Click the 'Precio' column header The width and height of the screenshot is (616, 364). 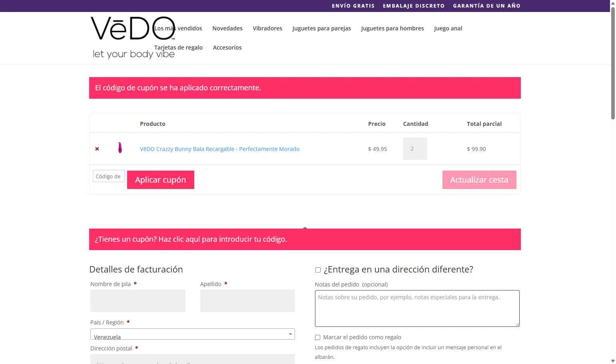pyautogui.click(x=377, y=124)
